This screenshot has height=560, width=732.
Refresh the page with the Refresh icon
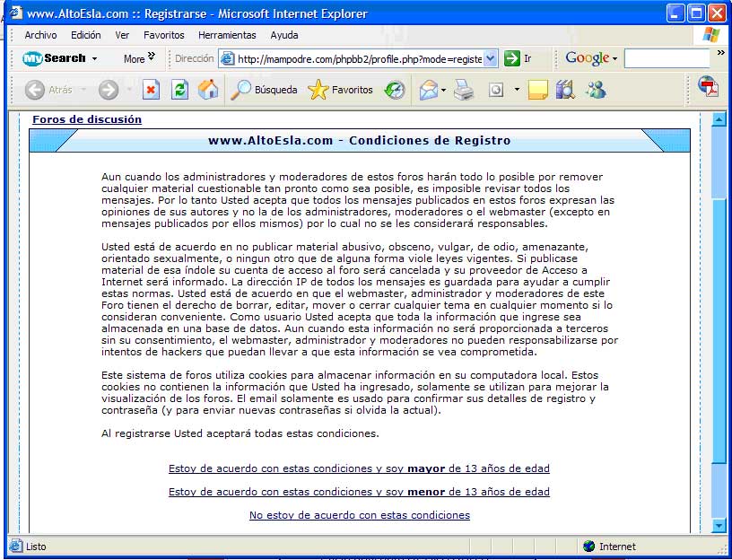(x=179, y=90)
